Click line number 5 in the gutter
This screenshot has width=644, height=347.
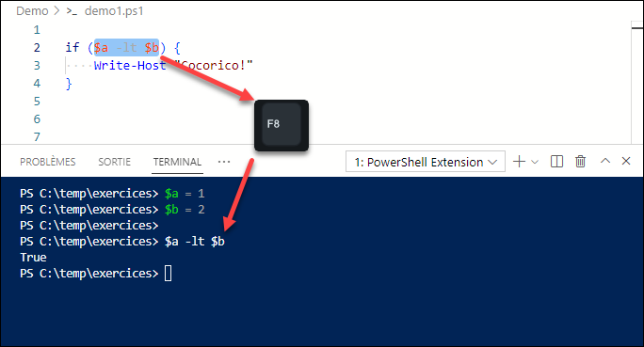point(37,102)
